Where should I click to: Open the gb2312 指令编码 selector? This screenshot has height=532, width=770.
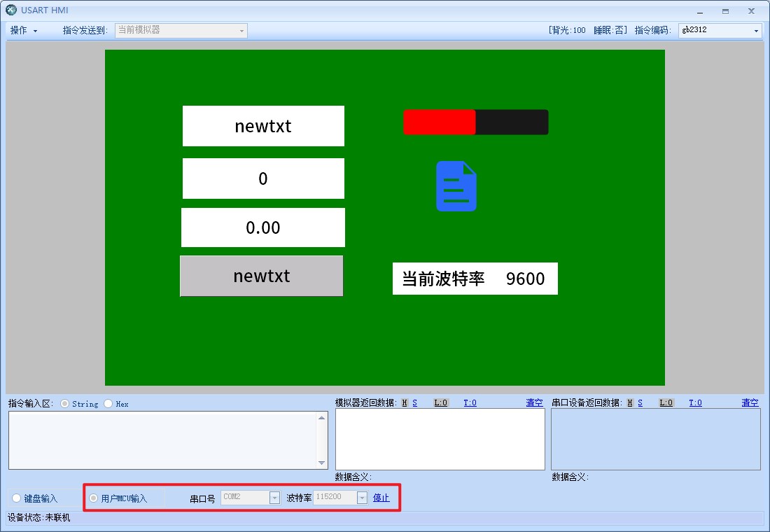pos(757,30)
